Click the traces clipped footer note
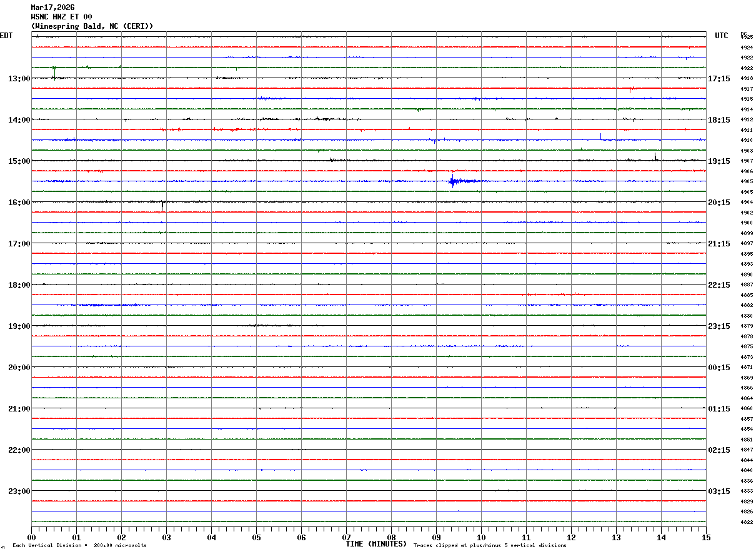 click(490, 546)
